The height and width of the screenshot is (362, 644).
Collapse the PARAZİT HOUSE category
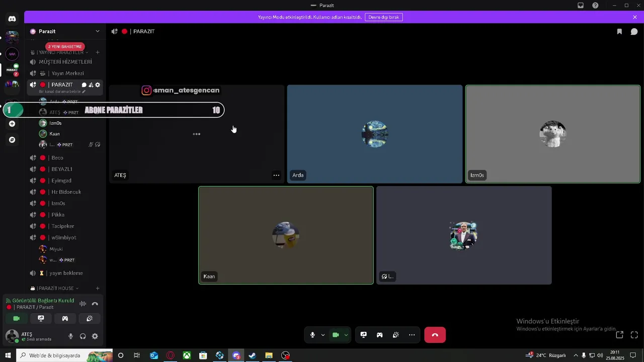(x=55, y=289)
